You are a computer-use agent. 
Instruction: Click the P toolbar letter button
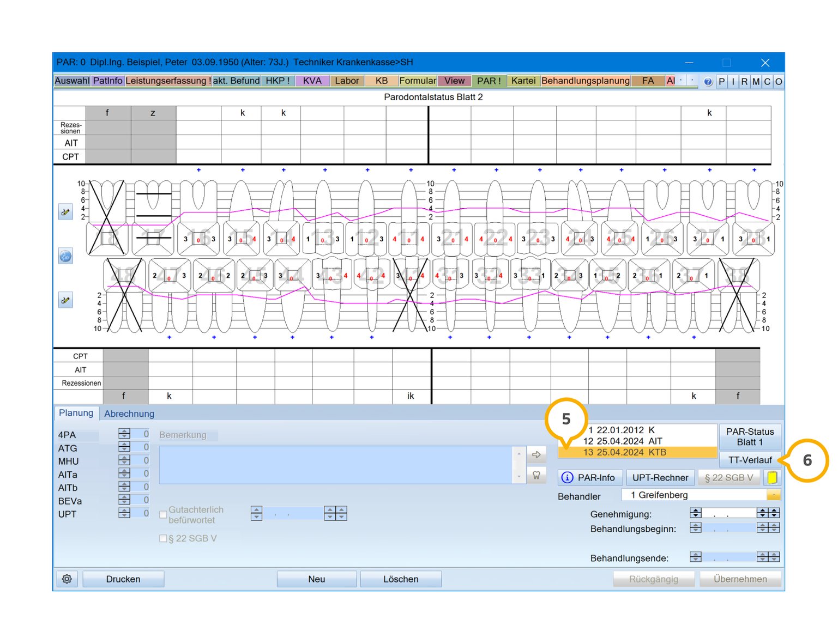[721, 81]
